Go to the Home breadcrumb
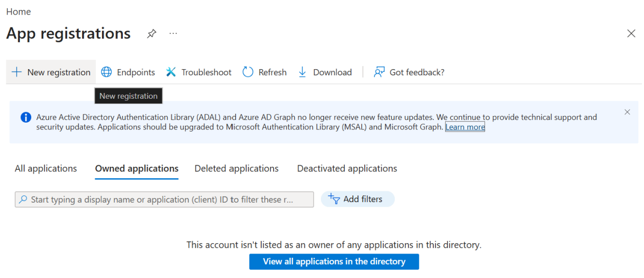 click(19, 11)
